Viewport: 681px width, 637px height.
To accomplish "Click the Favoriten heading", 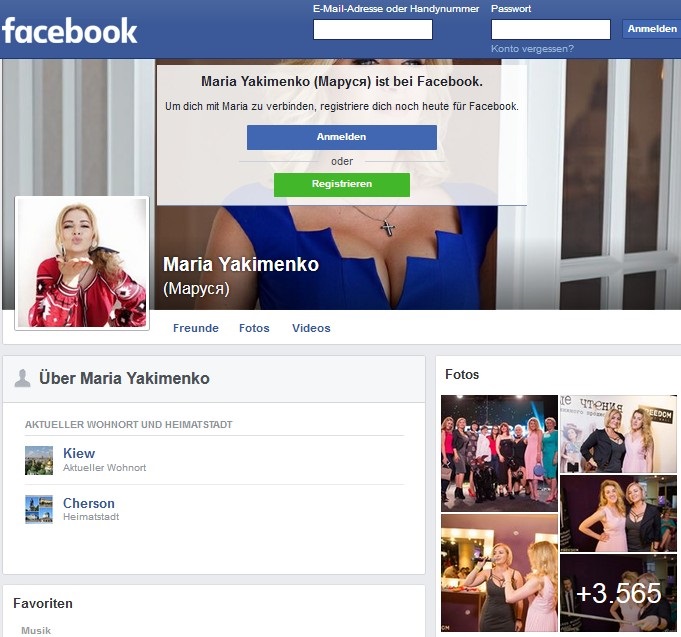I will click(43, 603).
